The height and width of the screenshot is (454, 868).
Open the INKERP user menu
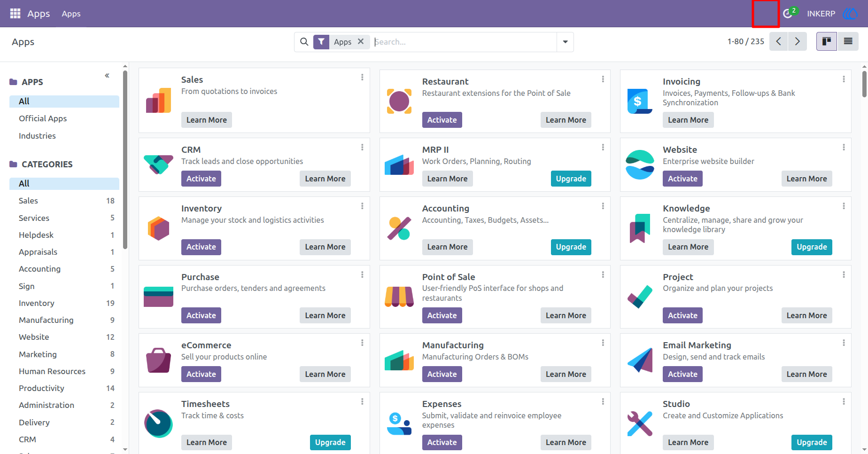pyautogui.click(x=832, y=14)
